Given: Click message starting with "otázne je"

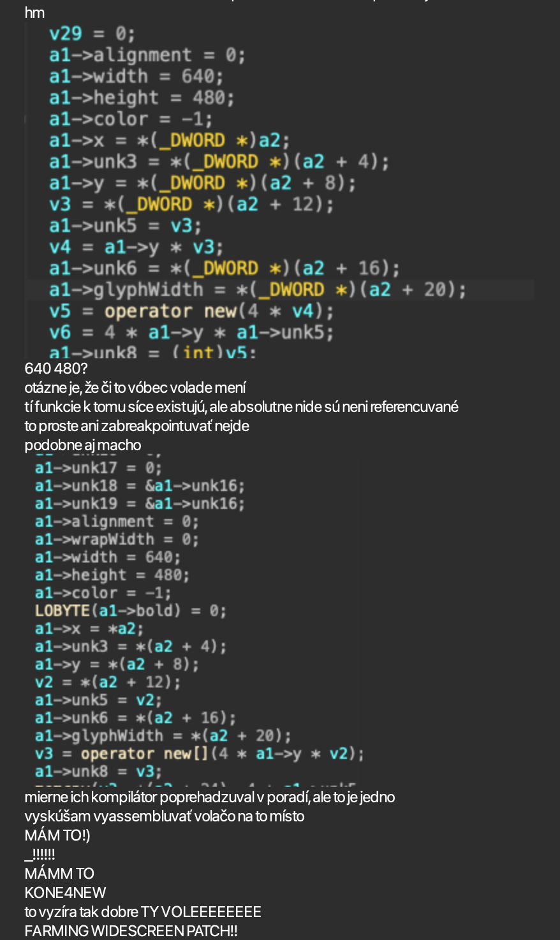Looking at the screenshot, I should [x=135, y=388].
